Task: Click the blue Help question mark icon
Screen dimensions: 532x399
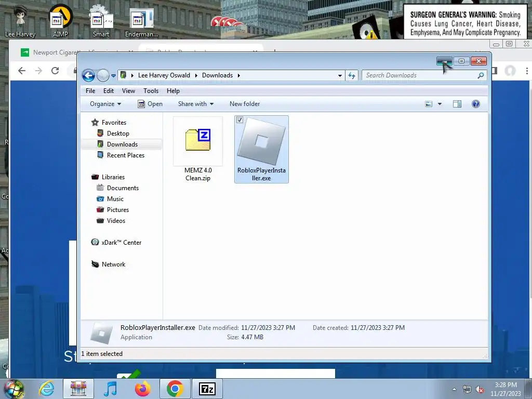Action: click(x=476, y=104)
